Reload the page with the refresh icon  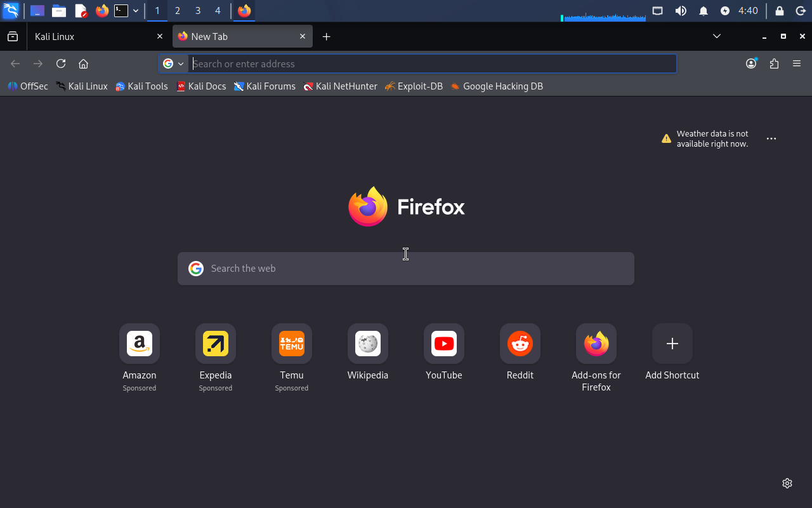click(61, 63)
